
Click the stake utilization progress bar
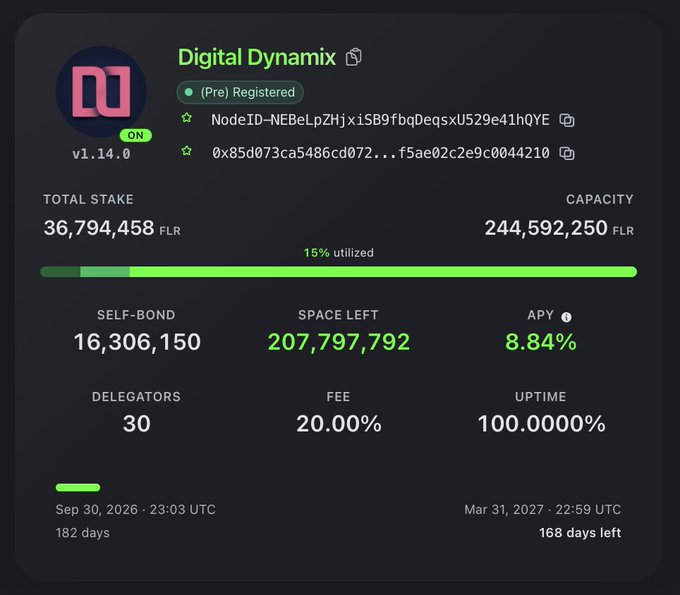[x=339, y=272]
